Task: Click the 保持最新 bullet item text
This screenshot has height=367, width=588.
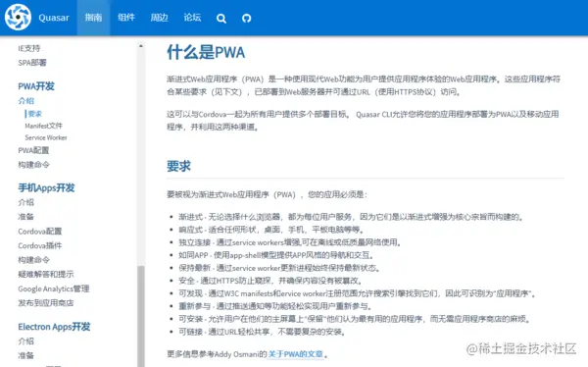Action: coord(279,268)
